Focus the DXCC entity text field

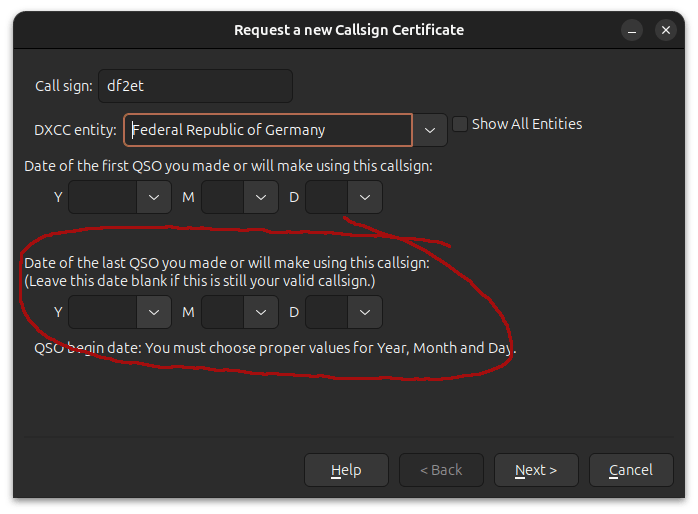pos(268,130)
